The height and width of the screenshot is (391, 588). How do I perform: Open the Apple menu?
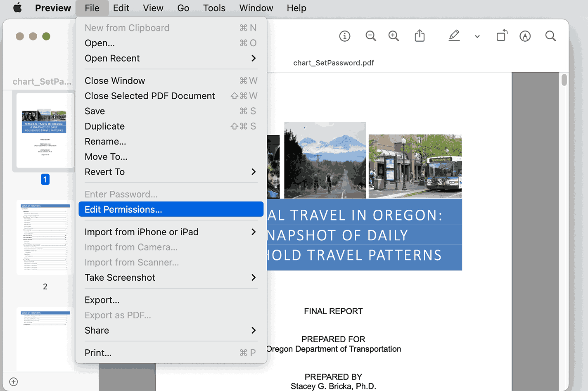point(17,8)
